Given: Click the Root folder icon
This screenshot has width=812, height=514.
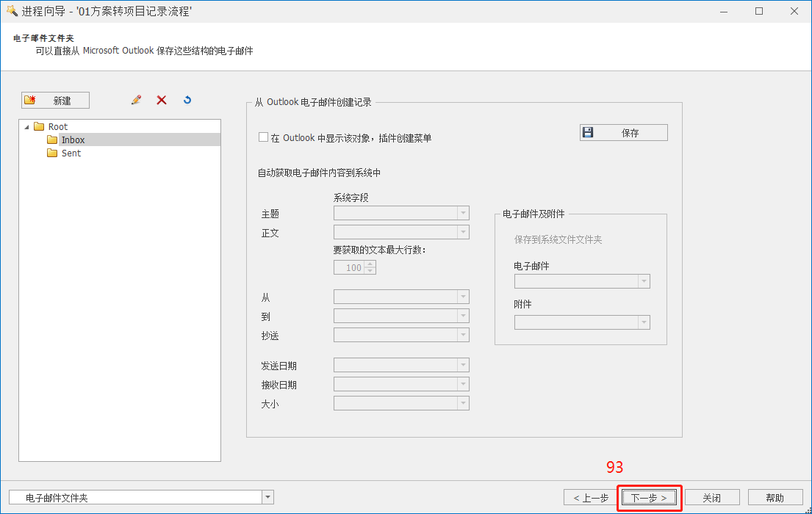Looking at the screenshot, I should tap(39, 126).
